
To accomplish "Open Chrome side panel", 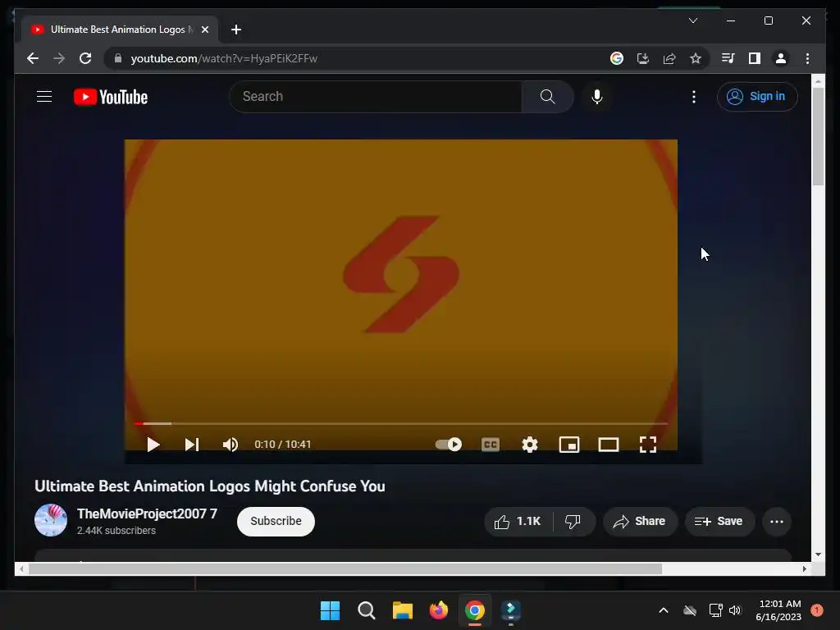I will pyautogui.click(x=755, y=58).
